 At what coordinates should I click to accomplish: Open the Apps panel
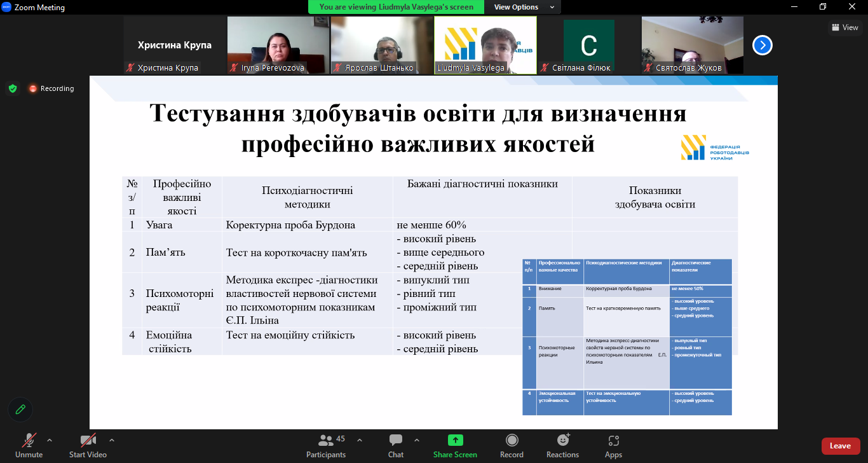point(613,441)
